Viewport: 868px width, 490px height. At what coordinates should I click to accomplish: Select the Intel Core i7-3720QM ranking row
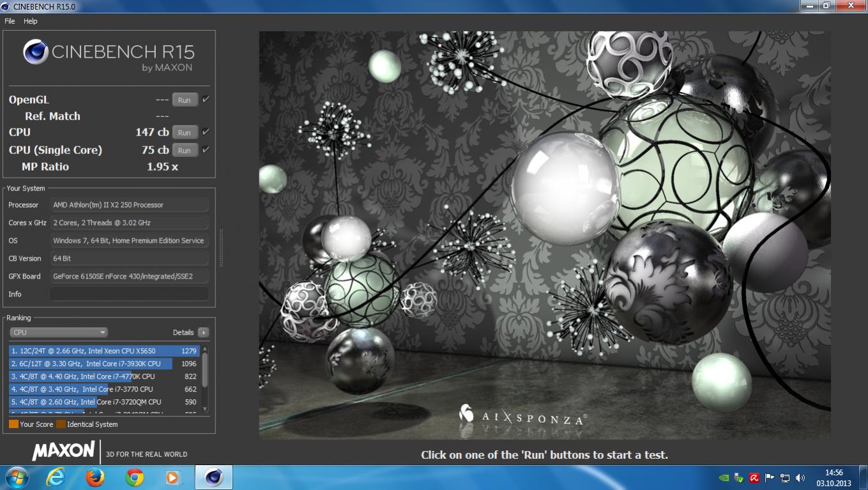coord(105,402)
